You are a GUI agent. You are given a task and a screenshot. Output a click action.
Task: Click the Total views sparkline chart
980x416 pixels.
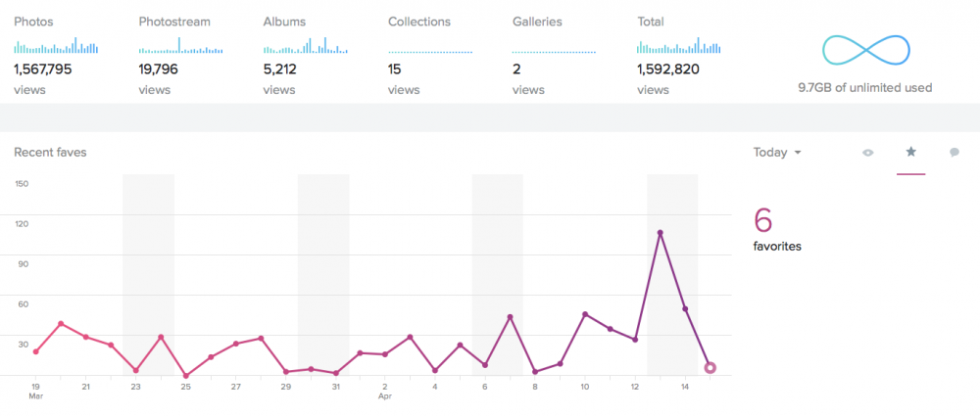click(679, 46)
